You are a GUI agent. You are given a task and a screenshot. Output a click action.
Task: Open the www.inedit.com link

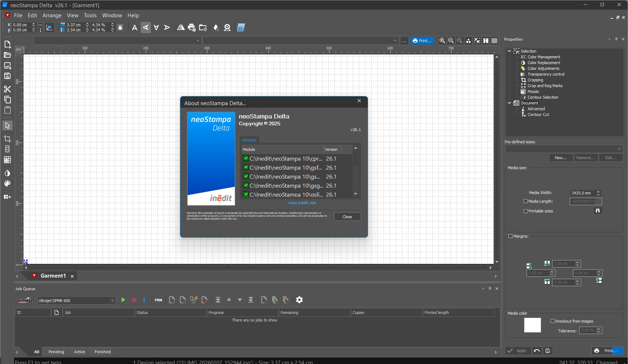click(x=302, y=203)
